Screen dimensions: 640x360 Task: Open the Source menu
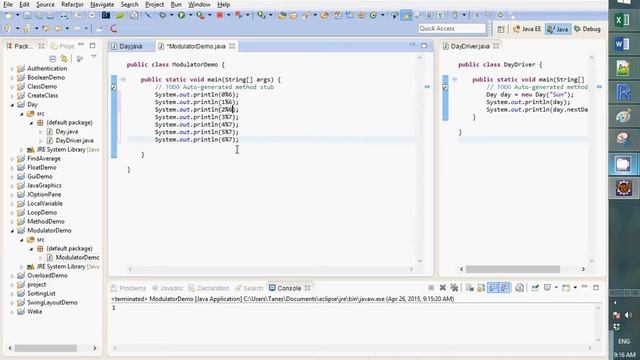coord(45,4)
